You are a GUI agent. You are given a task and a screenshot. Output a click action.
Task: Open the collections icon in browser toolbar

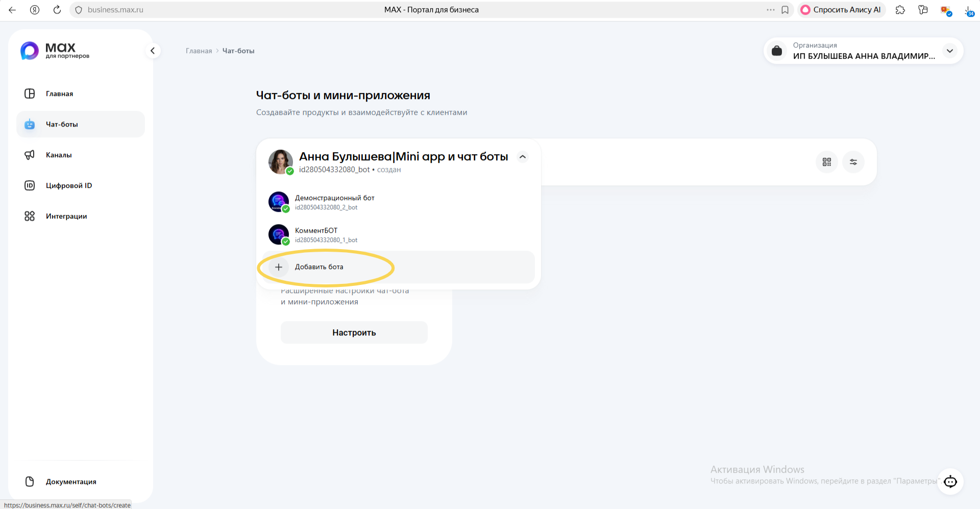click(x=923, y=10)
